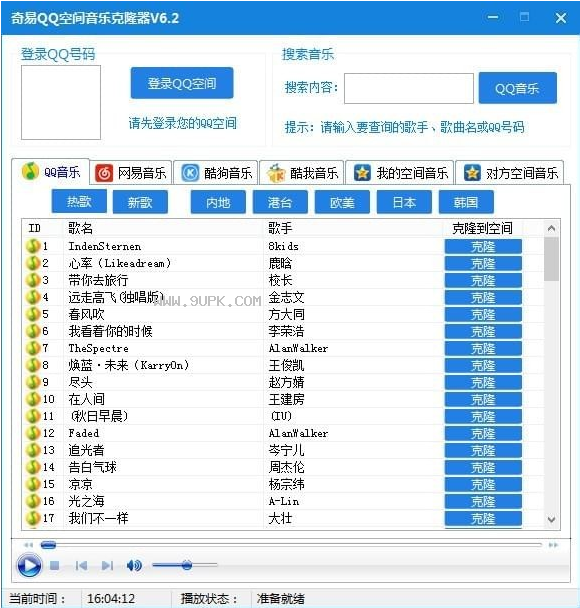The width and height of the screenshot is (580, 608).
Task: Clone 心率 by 鹿晗
Action: pos(483,264)
